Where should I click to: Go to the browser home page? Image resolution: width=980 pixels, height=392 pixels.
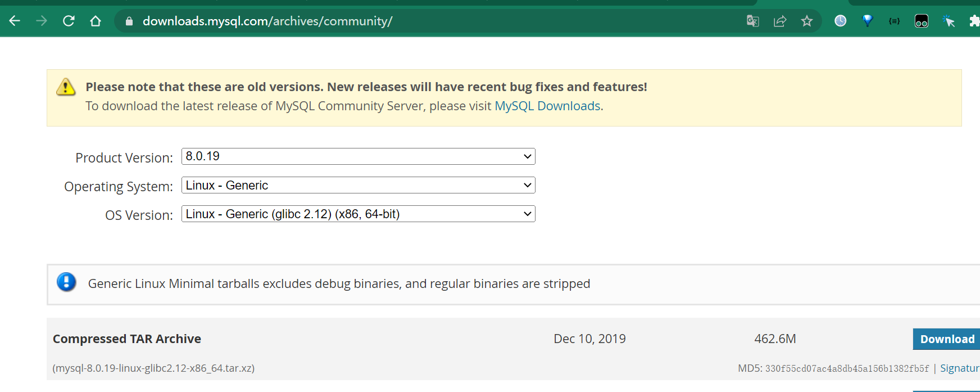[x=96, y=21]
